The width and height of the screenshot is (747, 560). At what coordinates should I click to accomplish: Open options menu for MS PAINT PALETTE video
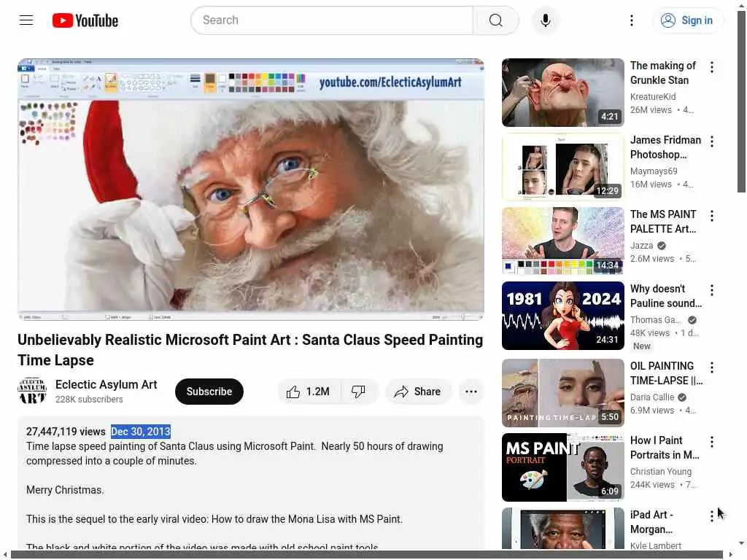tap(712, 216)
